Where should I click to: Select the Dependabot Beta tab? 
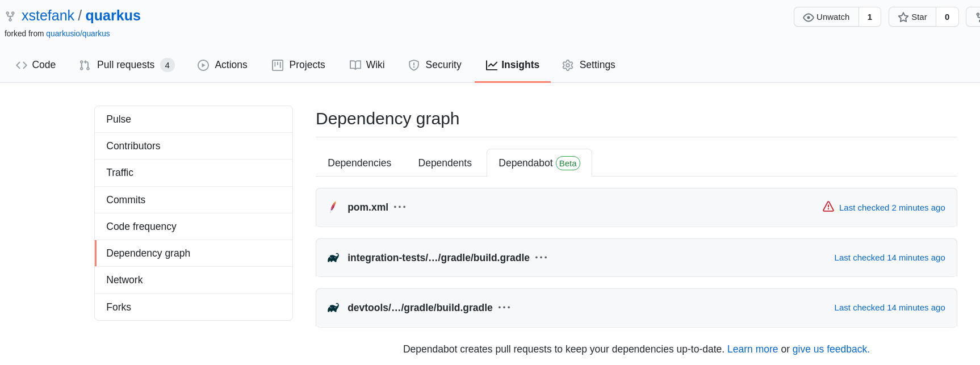click(x=539, y=163)
